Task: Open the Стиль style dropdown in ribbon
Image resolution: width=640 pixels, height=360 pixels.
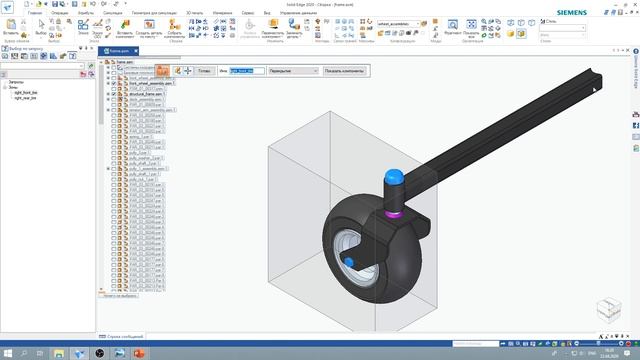Action: click(562, 28)
